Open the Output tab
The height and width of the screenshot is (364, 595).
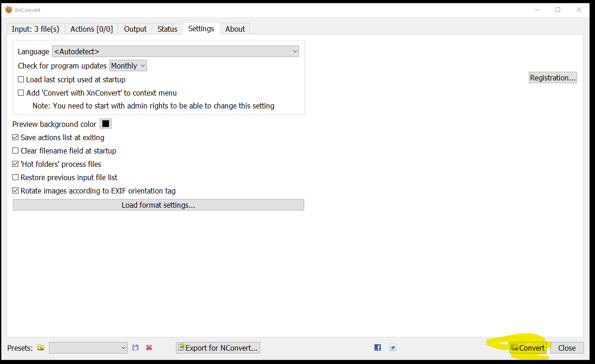(x=135, y=29)
